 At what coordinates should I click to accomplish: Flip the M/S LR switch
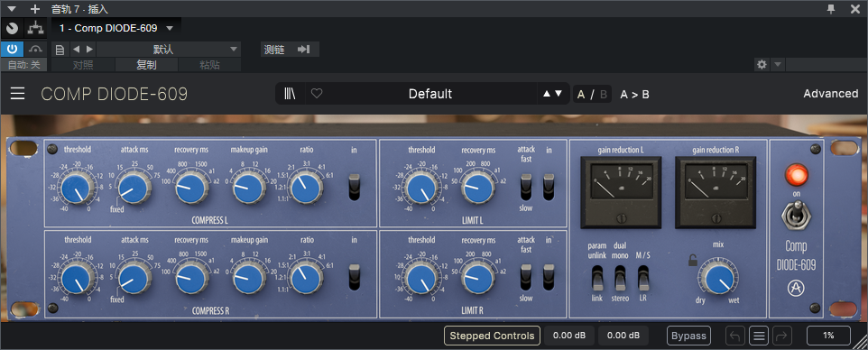point(642,278)
